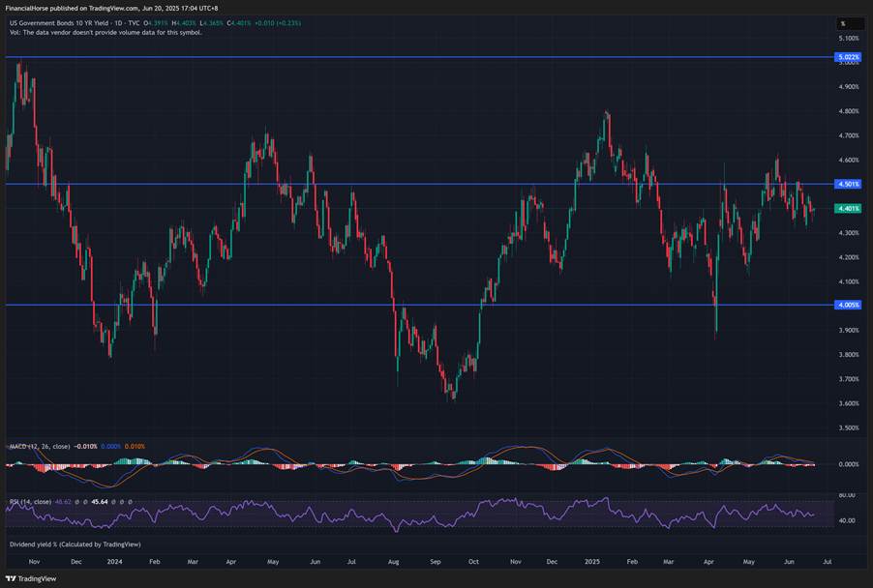Click the Jul label at the time axis end
Screen dimensions: 873x588
click(828, 562)
